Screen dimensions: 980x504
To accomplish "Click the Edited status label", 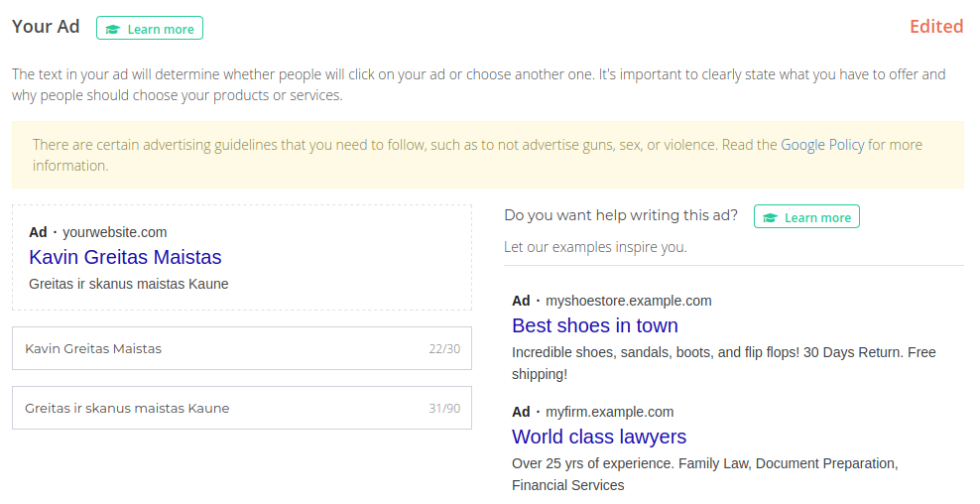I will (935, 27).
